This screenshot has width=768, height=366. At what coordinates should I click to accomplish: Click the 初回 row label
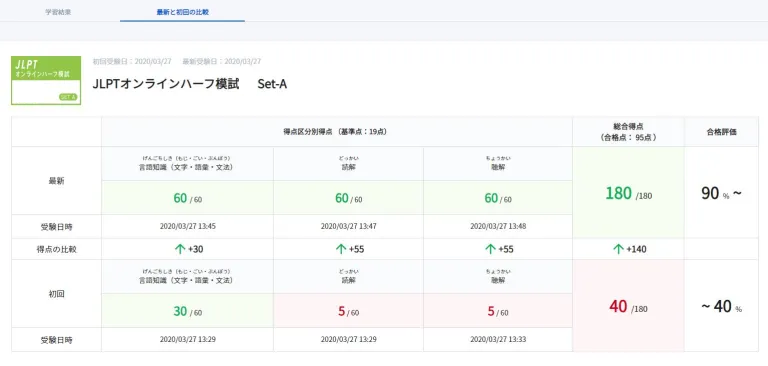coord(56,294)
